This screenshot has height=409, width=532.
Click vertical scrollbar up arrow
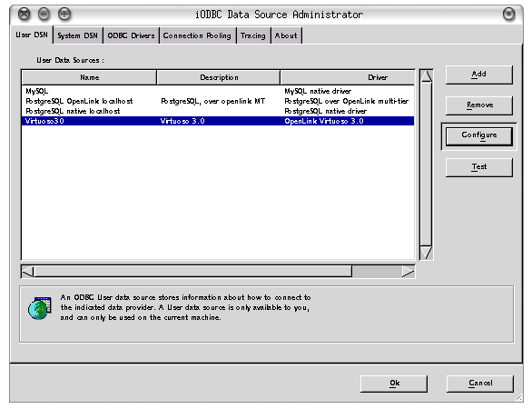point(426,76)
